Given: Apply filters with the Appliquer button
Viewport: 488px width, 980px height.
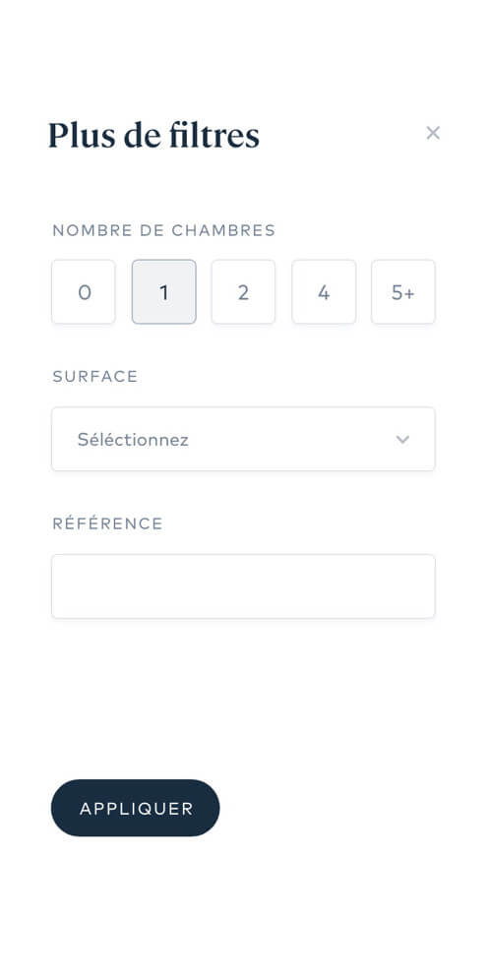Looking at the screenshot, I should [x=135, y=808].
